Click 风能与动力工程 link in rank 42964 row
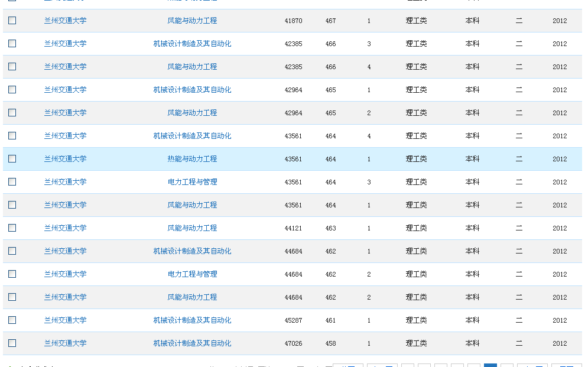 point(192,113)
